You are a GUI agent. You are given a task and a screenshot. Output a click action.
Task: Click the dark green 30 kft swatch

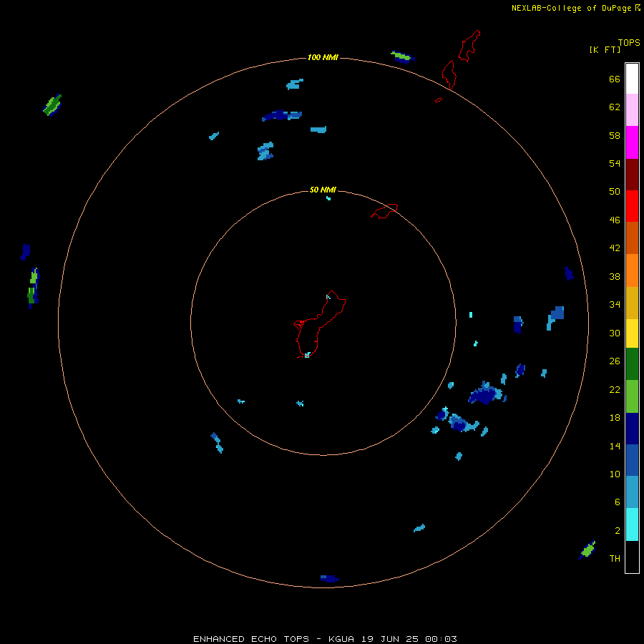tap(632, 364)
